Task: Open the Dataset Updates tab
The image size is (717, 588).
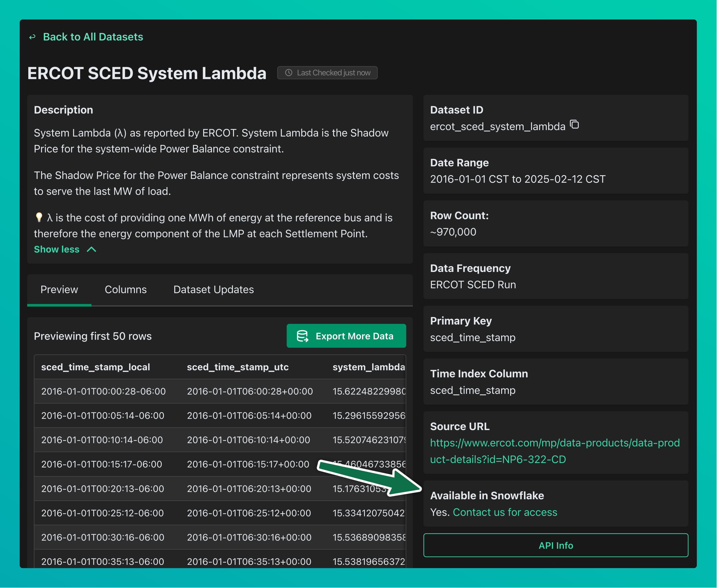Action: click(x=213, y=290)
